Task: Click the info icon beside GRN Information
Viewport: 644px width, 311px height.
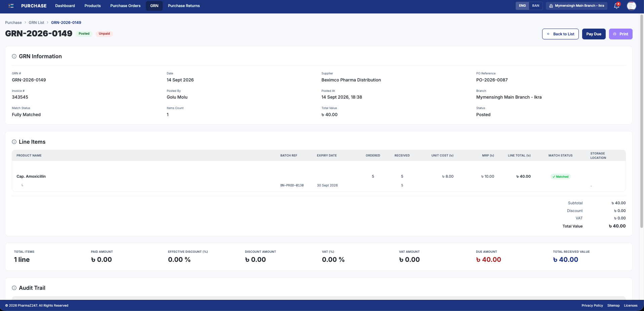Action: click(14, 56)
